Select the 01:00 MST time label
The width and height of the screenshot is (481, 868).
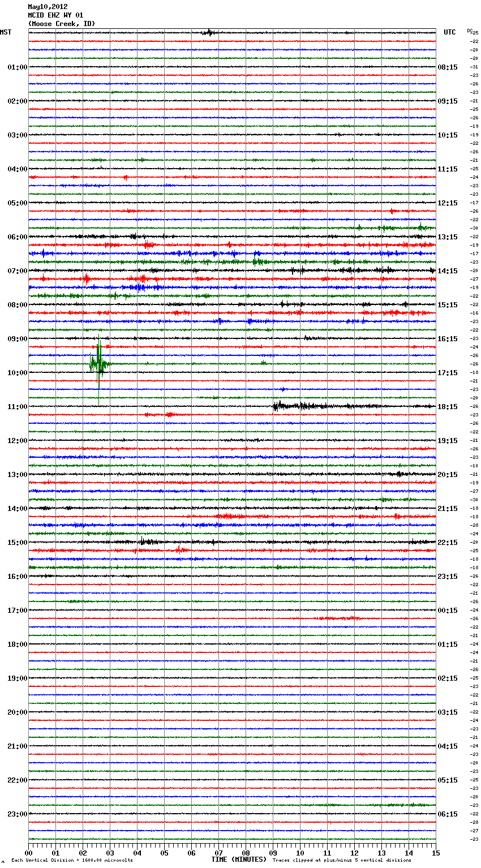18,67
